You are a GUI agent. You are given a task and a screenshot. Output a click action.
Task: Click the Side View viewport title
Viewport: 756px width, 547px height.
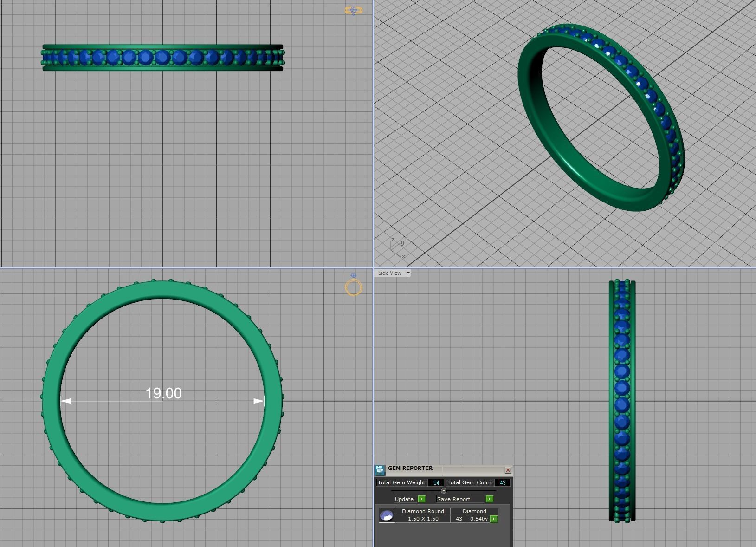point(390,273)
